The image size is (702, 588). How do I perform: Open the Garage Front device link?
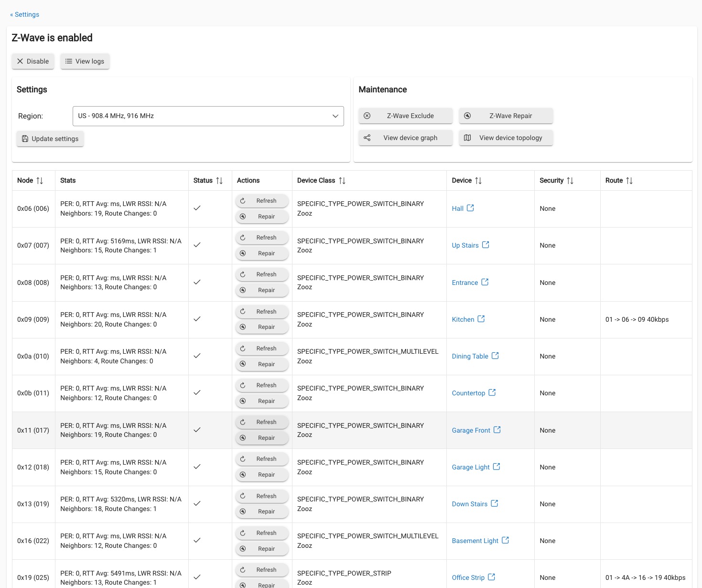click(x=471, y=431)
